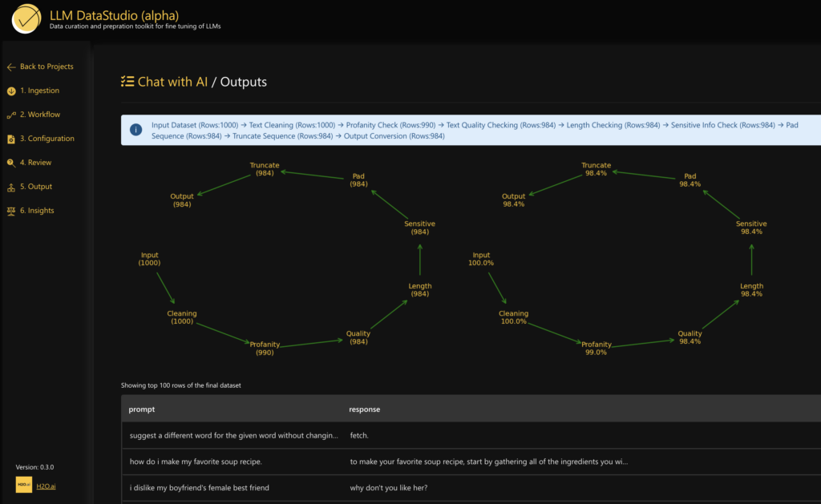The height and width of the screenshot is (504, 821).
Task: Open Configuration via its document icon
Action: coord(10,138)
